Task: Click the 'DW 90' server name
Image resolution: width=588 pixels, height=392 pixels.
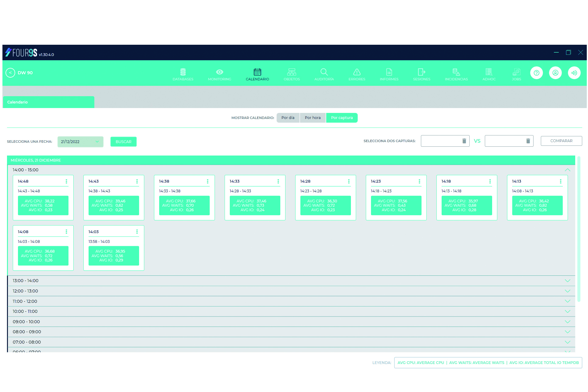Action: pyautogui.click(x=25, y=73)
